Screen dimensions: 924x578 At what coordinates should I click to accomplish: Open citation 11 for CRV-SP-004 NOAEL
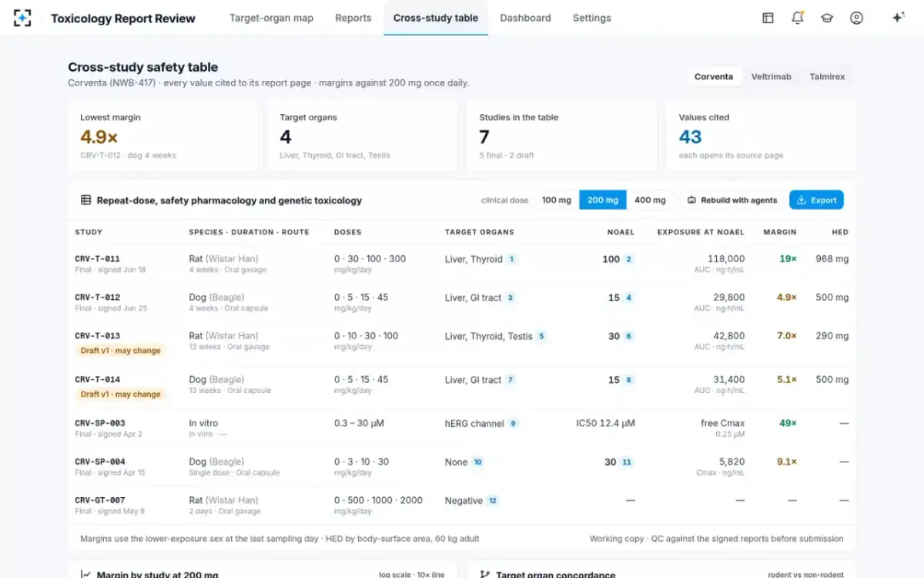pyautogui.click(x=627, y=462)
